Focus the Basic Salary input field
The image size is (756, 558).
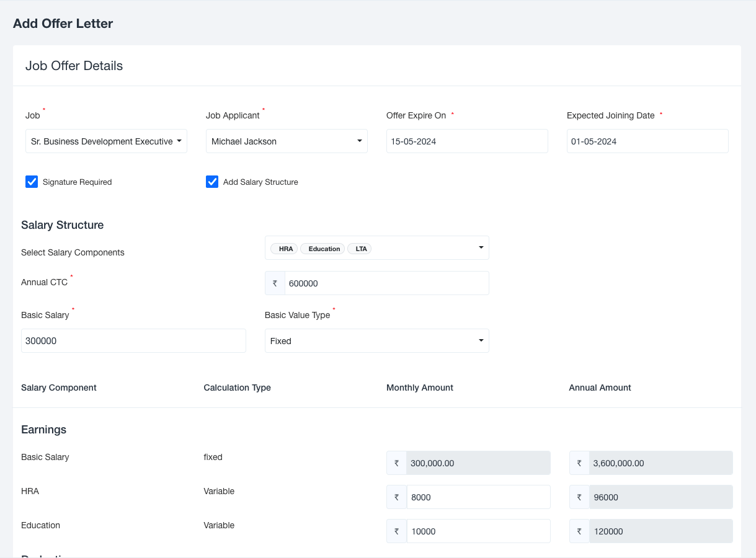click(133, 341)
